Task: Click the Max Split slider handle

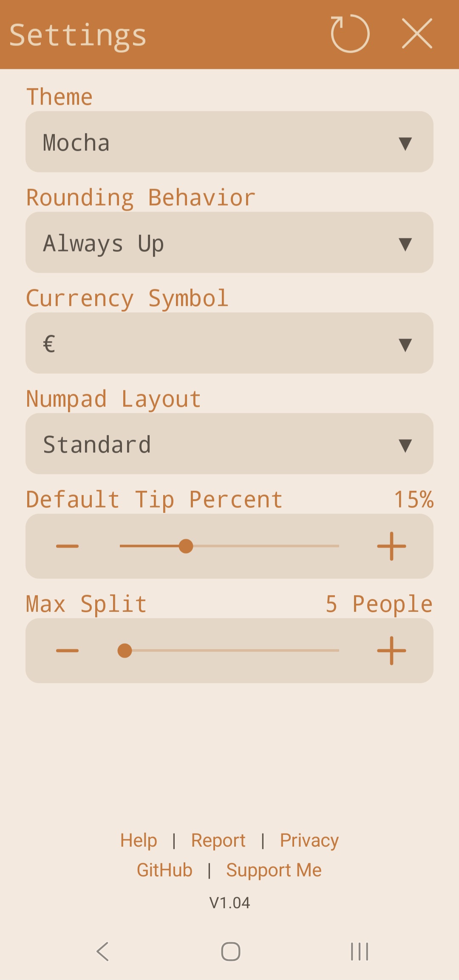Action: coord(125,651)
